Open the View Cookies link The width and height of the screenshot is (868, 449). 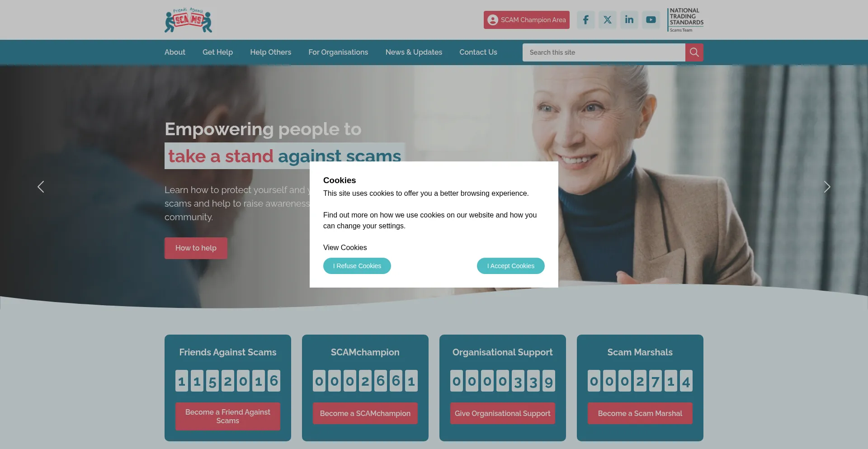tap(345, 248)
